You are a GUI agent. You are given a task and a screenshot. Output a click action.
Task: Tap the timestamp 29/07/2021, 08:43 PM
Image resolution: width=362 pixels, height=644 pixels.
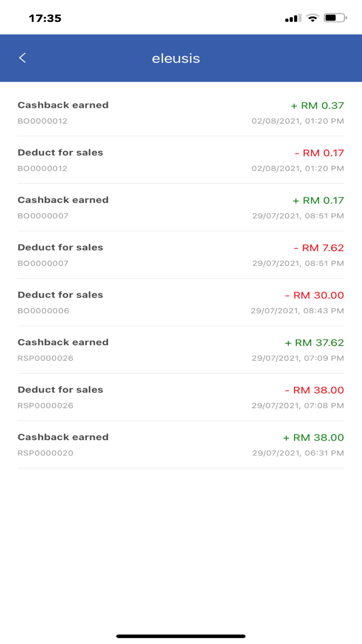[x=297, y=311]
